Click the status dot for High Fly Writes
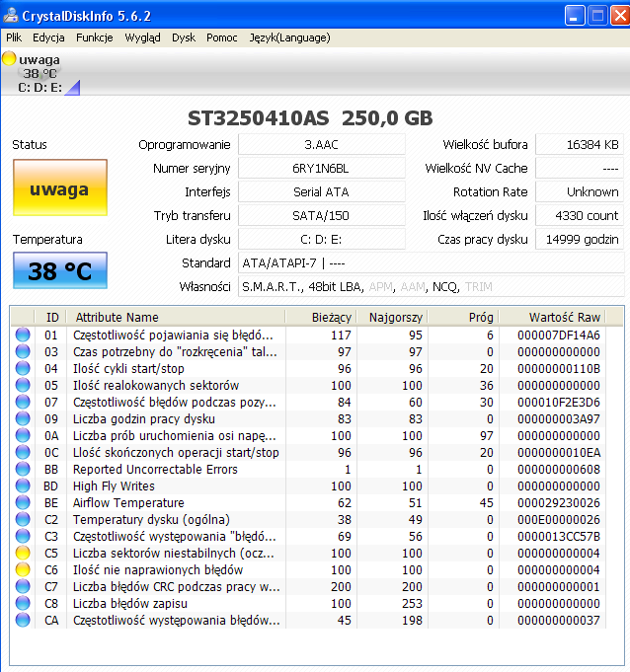The height and width of the screenshot is (672, 630). (23, 485)
